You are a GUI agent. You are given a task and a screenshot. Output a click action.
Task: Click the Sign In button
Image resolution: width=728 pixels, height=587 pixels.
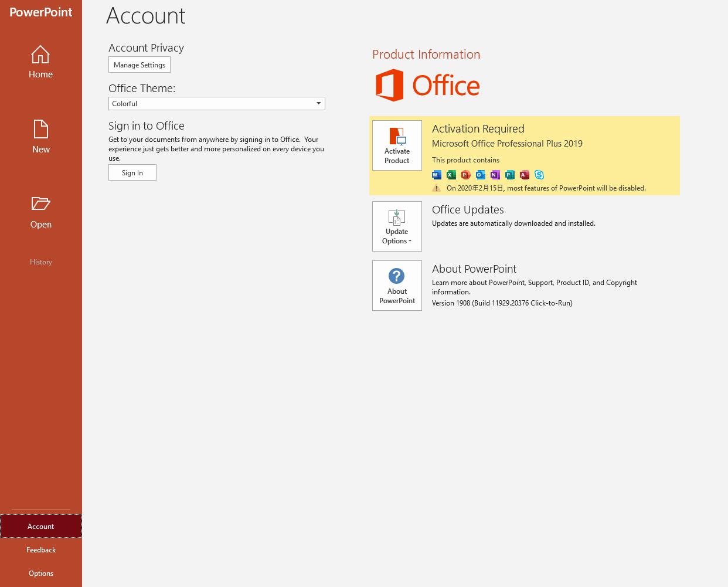coord(132,172)
